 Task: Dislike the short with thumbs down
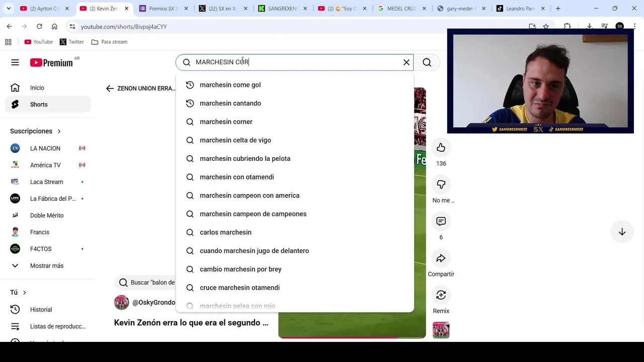click(x=441, y=185)
